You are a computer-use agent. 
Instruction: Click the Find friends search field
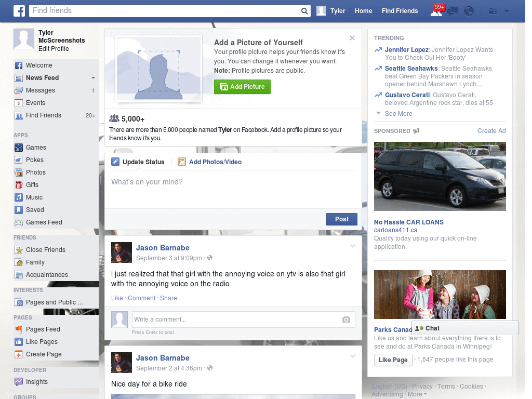165,11
